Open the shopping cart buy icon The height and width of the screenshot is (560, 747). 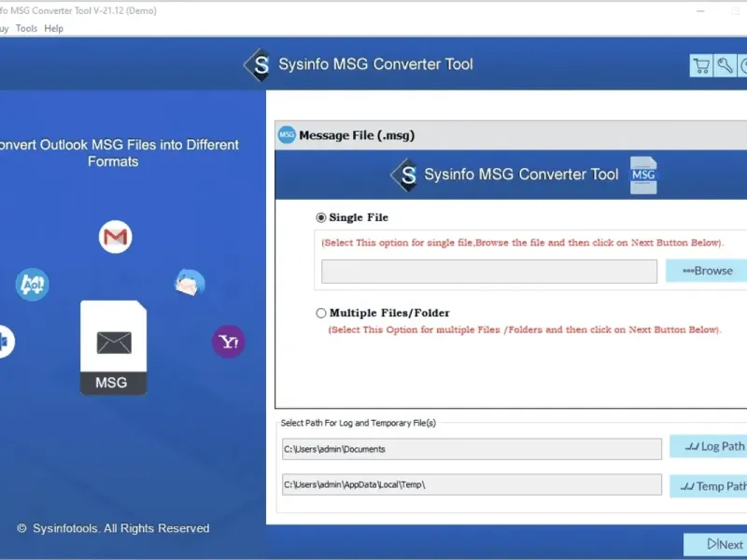coord(701,65)
